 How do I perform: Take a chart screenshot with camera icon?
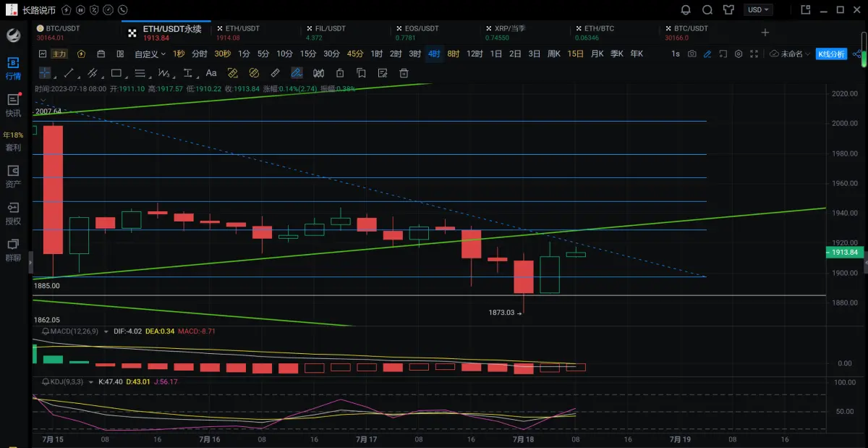692,54
